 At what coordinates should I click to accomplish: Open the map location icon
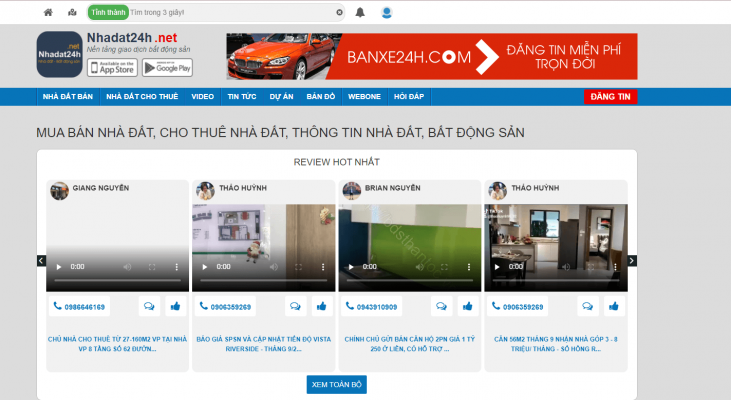click(72, 13)
